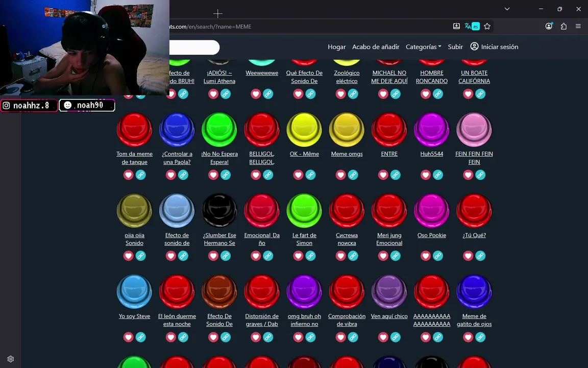Go to Hogar in the navigation bar
The image size is (588, 368).
click(x=337, y=47)
